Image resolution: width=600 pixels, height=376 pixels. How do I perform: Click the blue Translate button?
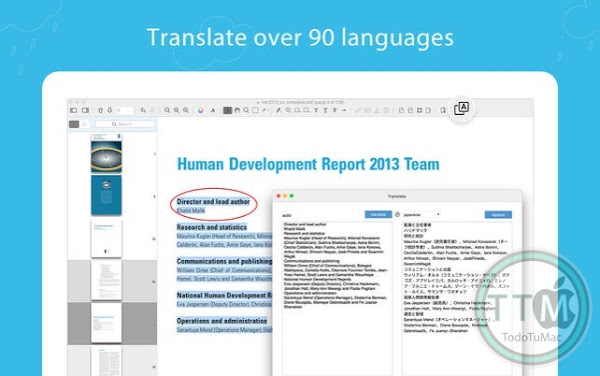[x=378, y=215]
